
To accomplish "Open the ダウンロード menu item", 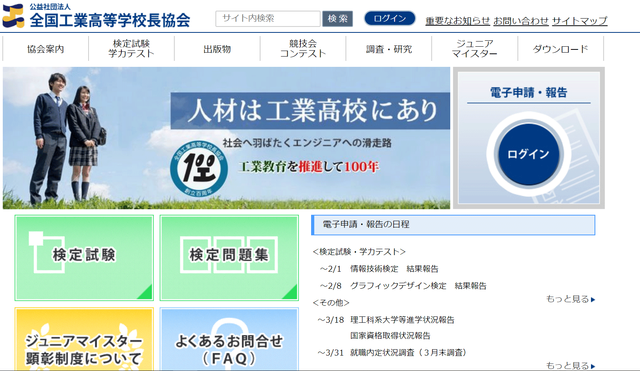I will point(560,49).
